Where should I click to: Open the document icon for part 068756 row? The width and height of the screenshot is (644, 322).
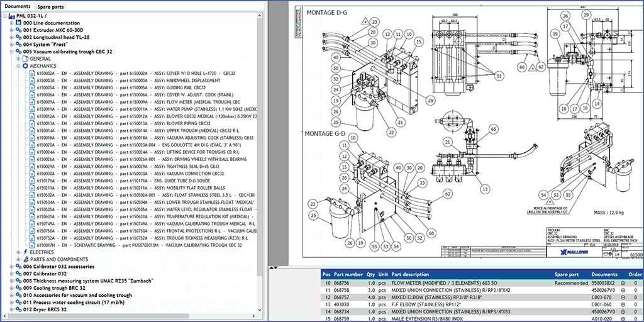point(623,284)
